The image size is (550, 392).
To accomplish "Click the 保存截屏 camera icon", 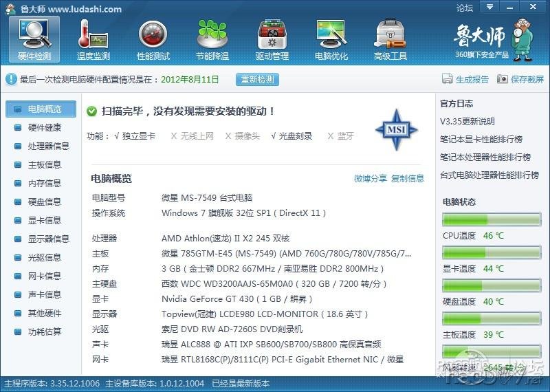I will tap(503, 79).
